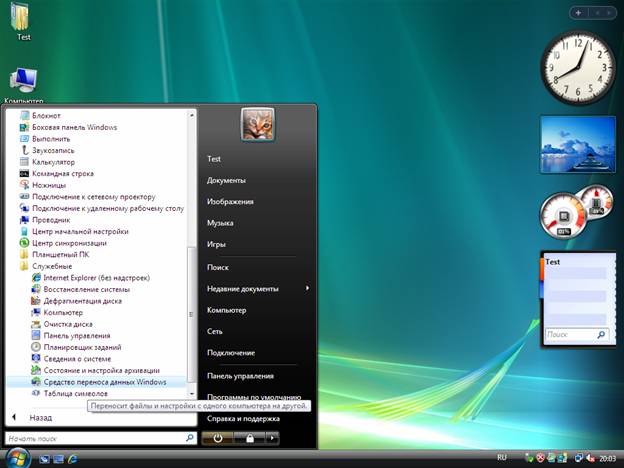This screenshot has height=468, width=624.
Task: Launch Internet Explorer (без надстроек) icon
Action: (36, 277)
